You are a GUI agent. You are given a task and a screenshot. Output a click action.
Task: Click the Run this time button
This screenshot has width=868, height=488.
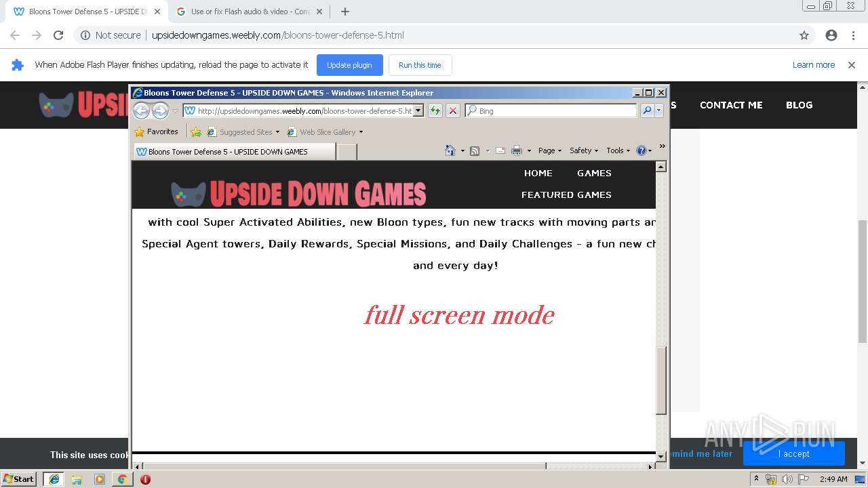click(x=420, y=65)
